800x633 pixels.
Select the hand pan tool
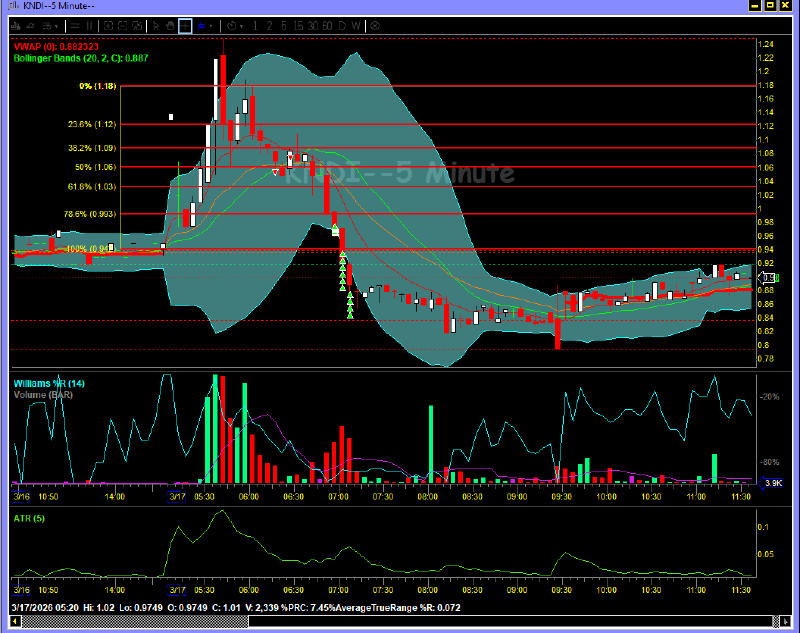click(x=170, y=26)
